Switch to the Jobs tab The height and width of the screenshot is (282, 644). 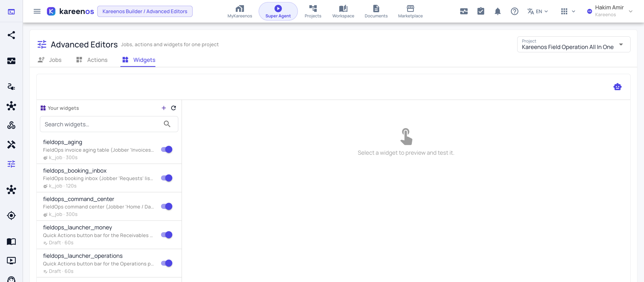tap(50, 60)
